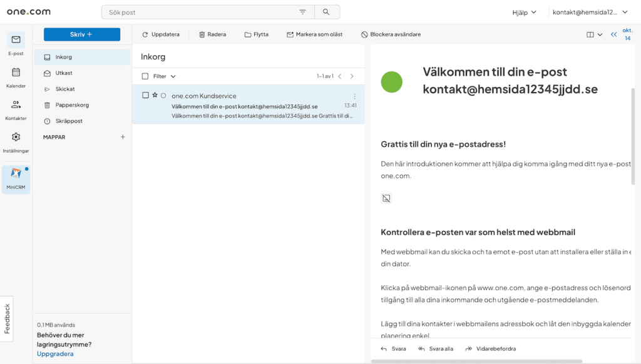Click the green sender avatar circle
The height and width of the screenshot is (364, 641).
[392, 82]
